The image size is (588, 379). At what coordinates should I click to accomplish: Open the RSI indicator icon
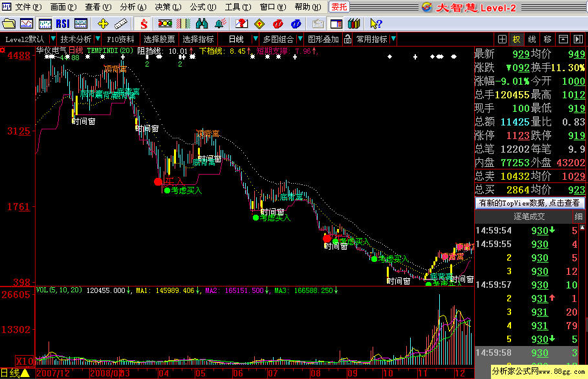pos(63,24)
